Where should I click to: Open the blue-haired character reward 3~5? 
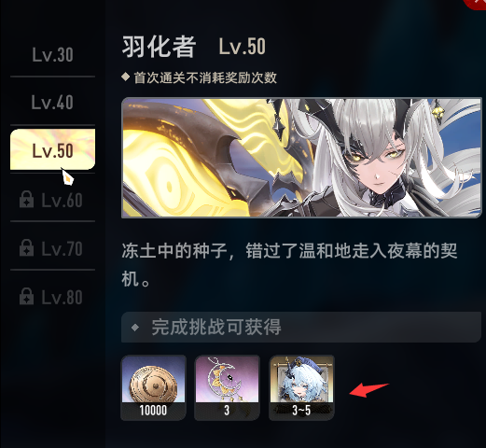(301, 387)
